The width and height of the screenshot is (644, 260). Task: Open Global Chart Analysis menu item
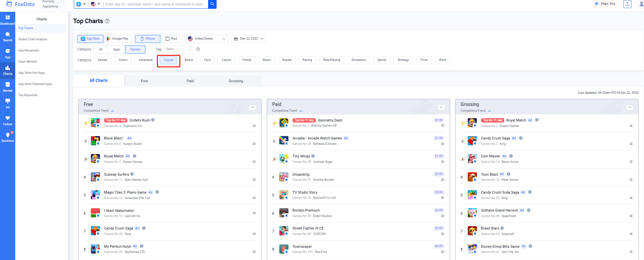(x=33, y=39)
